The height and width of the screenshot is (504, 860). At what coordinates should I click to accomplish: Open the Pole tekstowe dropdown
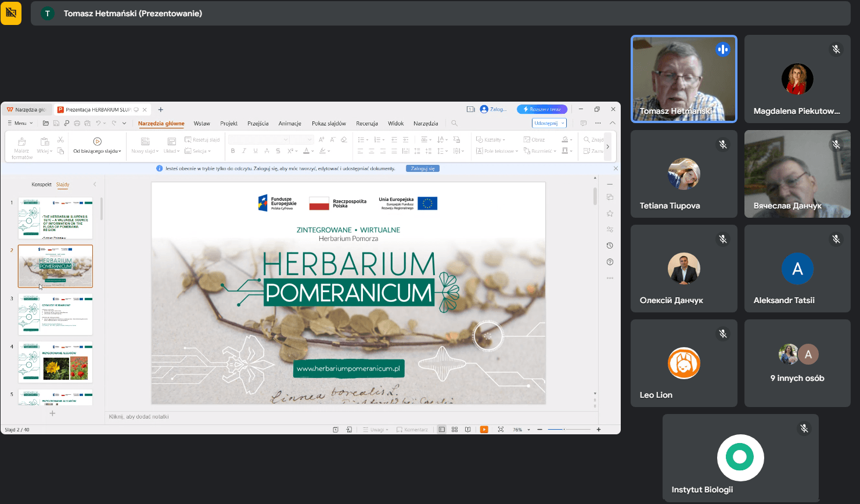point(497,151)
